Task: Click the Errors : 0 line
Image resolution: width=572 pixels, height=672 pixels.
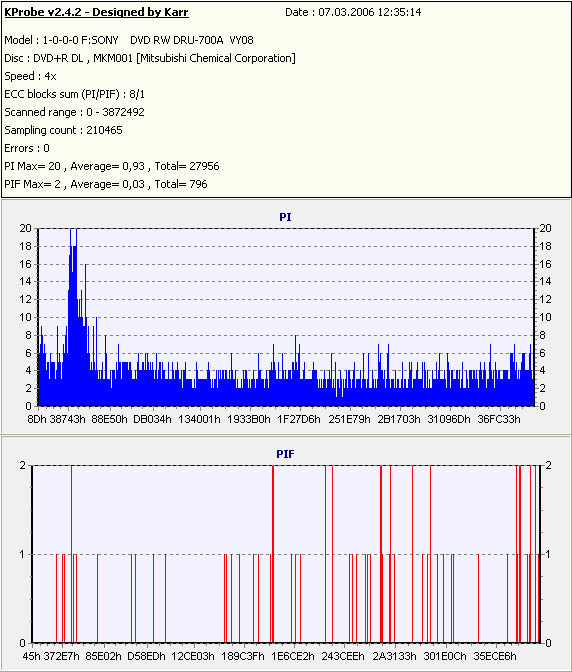Action: click(x=27, y=148)
